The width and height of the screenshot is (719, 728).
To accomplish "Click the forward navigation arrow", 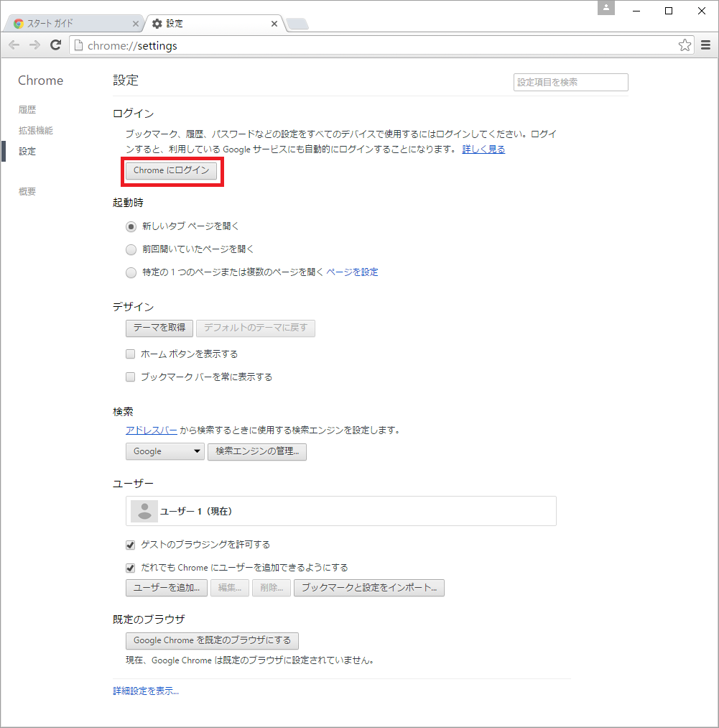I will pyautogui.click(x=34, y=45).
